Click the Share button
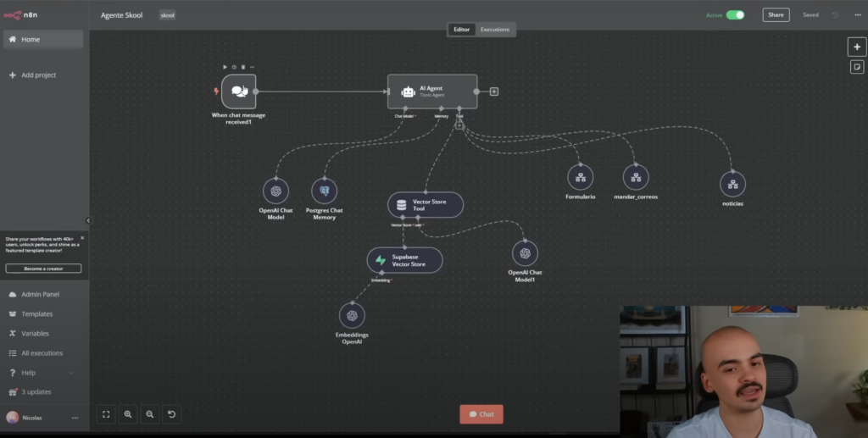 (776, 14)
